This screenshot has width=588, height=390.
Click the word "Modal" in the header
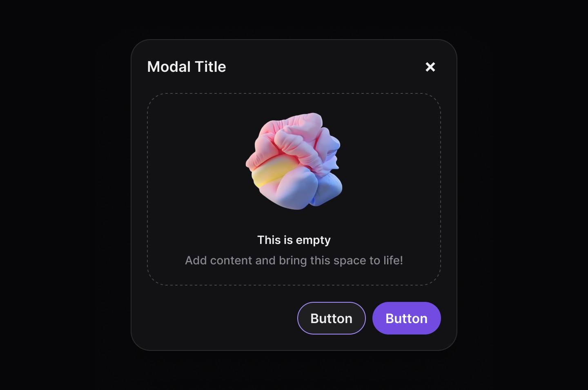point(169,67)
